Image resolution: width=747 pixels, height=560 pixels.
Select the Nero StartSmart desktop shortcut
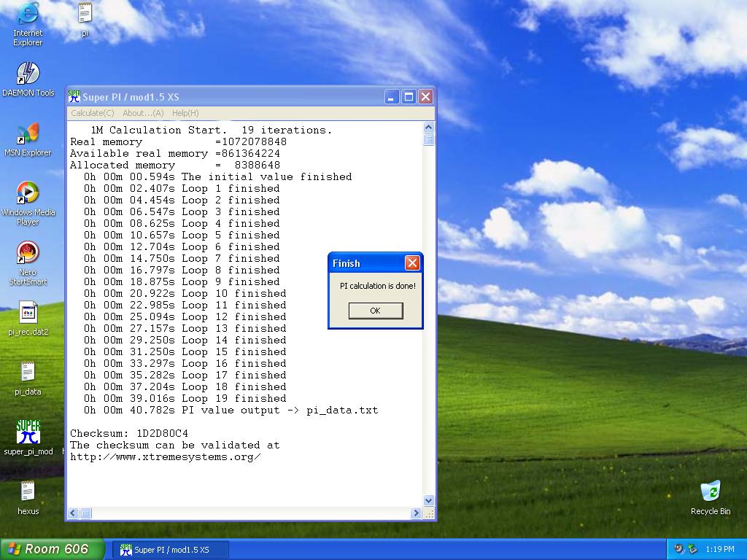[x=28, y=263]
